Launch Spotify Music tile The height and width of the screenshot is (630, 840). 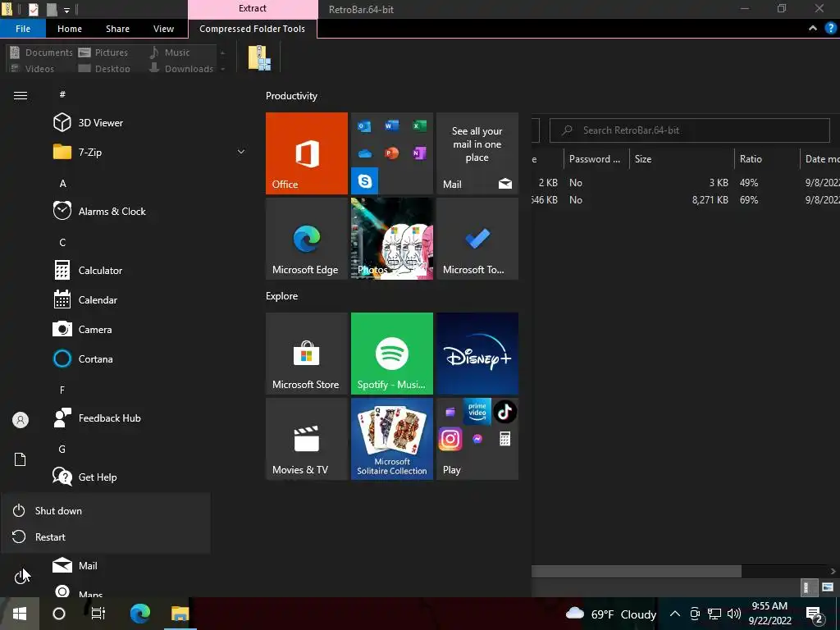(x=391, y=354)
